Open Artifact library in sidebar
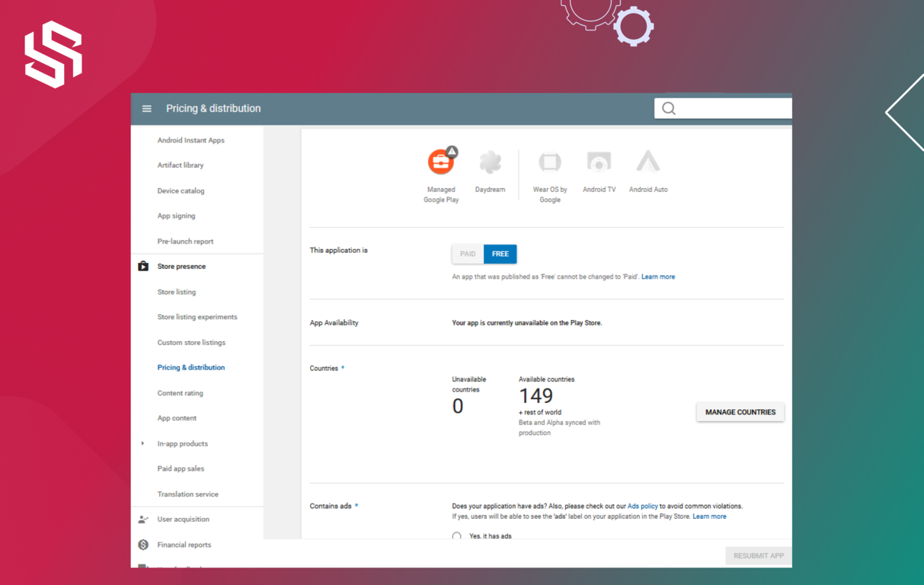 [x=181, y=165]
